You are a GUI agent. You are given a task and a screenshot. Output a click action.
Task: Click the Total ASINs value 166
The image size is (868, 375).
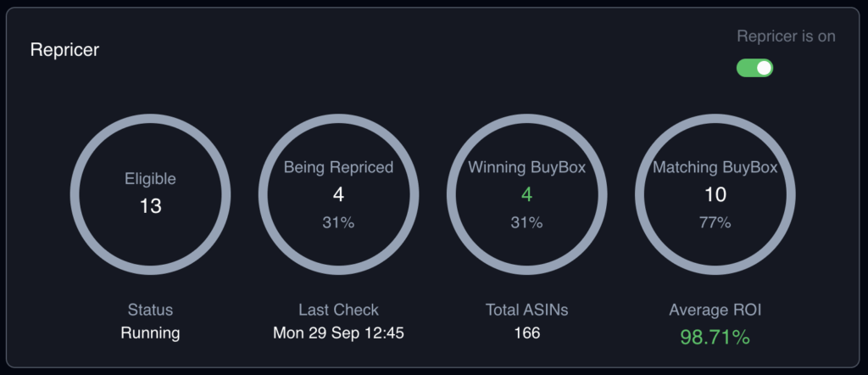[526, 333]
